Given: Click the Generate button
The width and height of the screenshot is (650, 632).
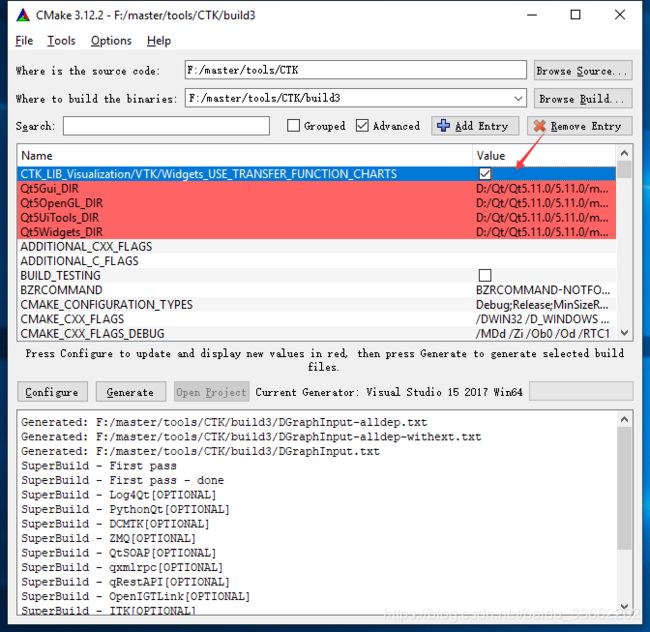Looking at the screenshot, I should [131, 392].
